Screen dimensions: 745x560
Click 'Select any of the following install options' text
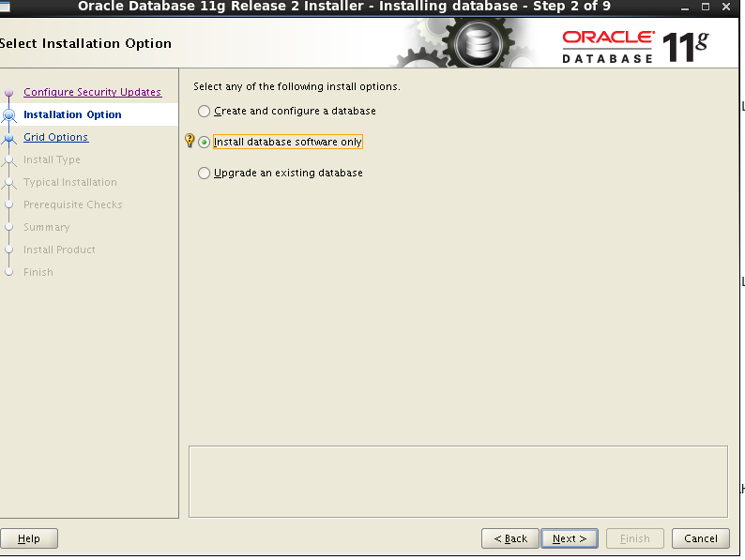[x=296, y=86]
